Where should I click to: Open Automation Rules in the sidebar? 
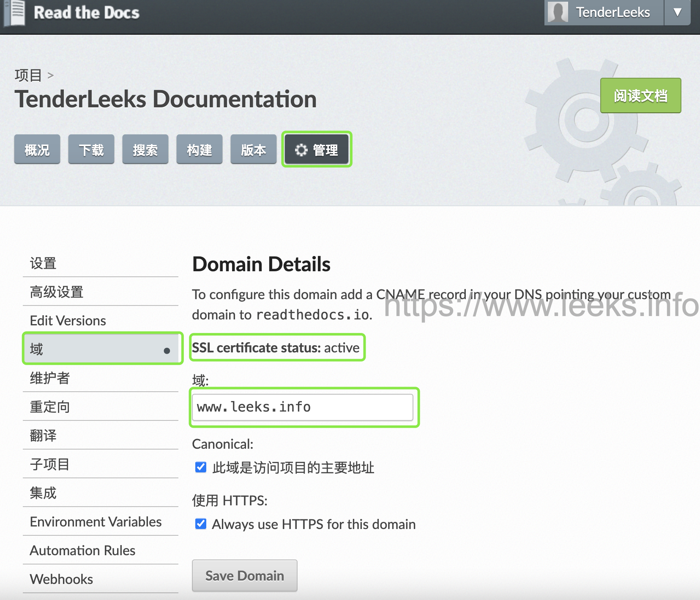coord(101,551)
